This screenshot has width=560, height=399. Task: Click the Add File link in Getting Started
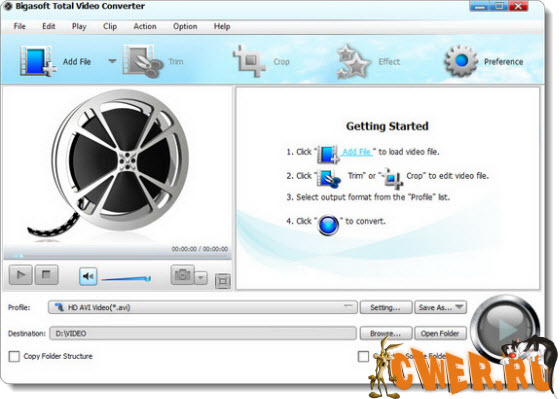pos(356,152)
